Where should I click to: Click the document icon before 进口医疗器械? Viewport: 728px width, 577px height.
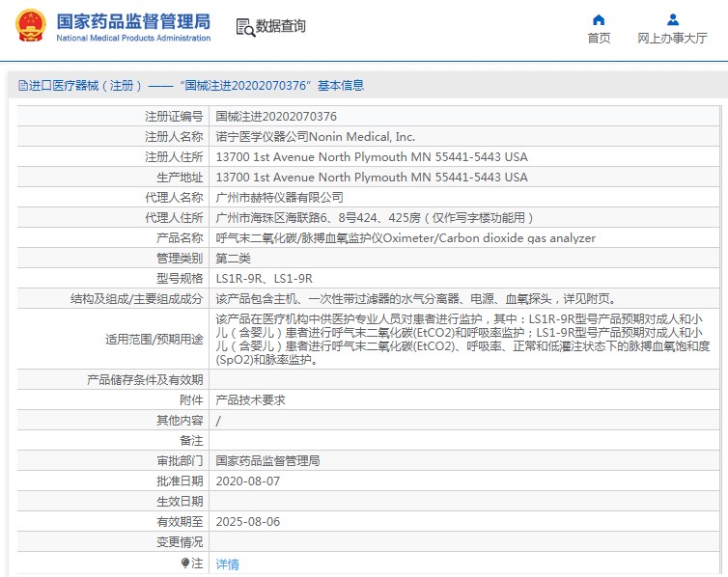(x=23, y=85)
